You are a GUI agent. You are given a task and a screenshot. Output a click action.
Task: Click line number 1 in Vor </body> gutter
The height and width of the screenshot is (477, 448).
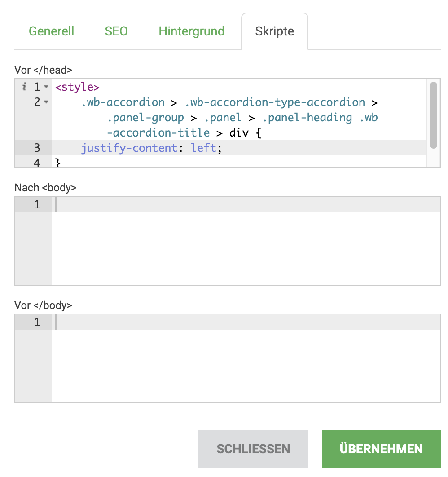coord(37,322)
